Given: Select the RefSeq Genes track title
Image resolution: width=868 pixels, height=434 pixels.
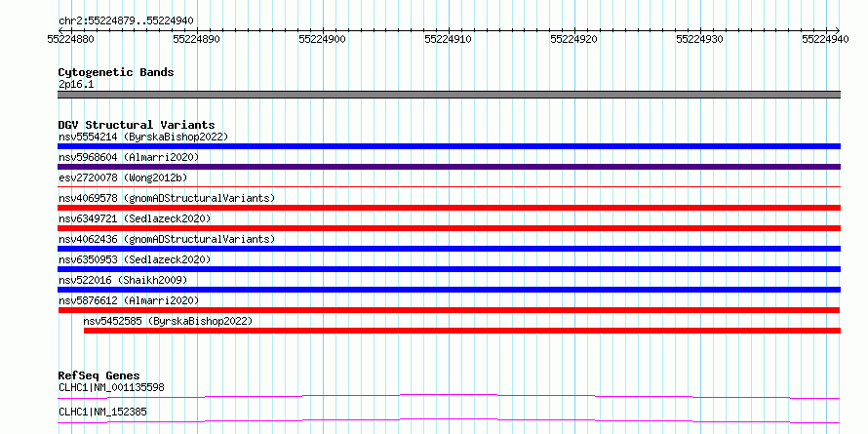Looking at the screenshot, I should (99, 376).
